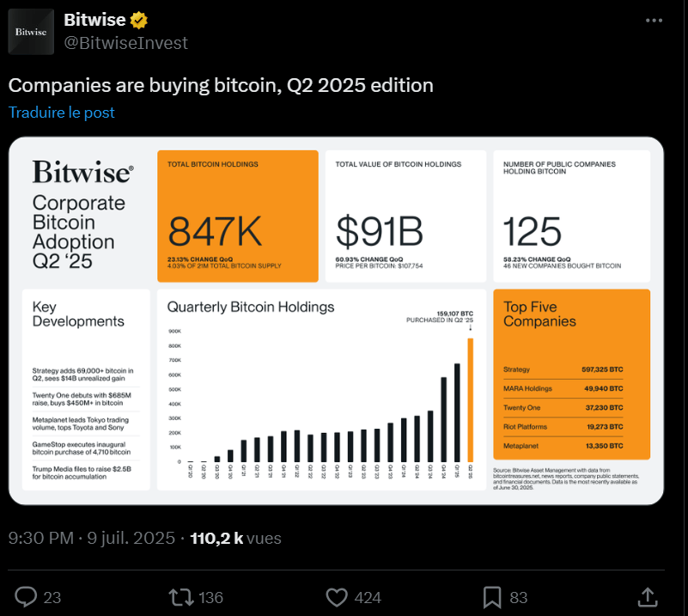View the 110,2 k vues count
The width and height of the screenshot is (688, 616).
click(235, 538)
